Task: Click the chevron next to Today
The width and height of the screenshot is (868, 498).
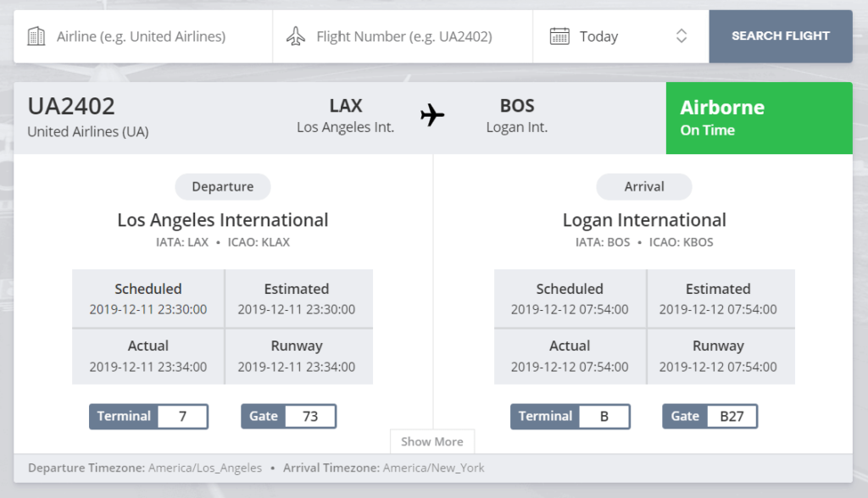Action: 681,36
